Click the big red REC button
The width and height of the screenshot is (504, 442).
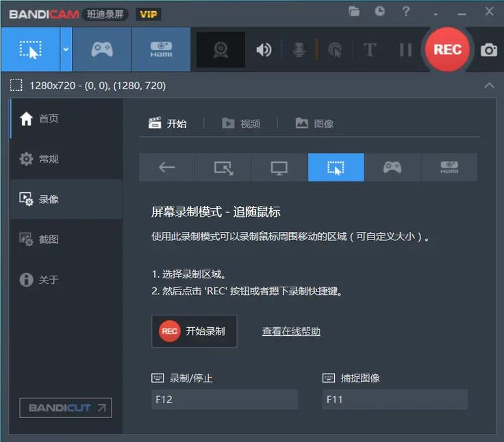pyautogui.click(x=447, y=49)
